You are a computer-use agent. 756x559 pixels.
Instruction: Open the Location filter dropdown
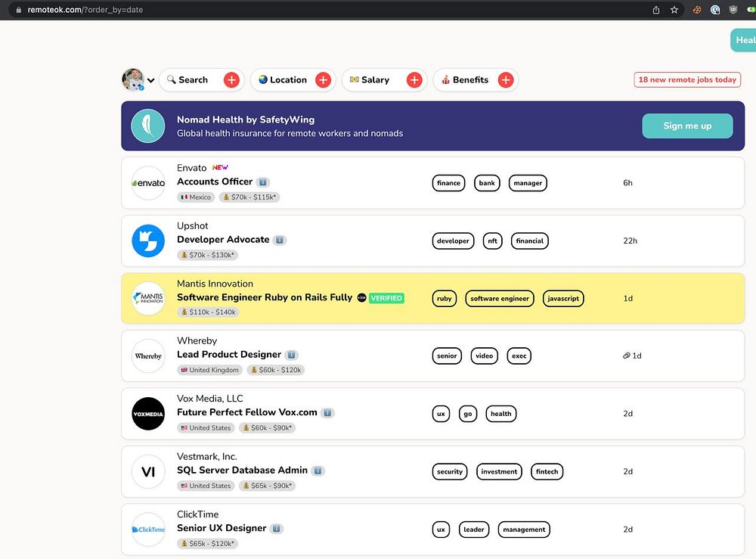pos(293,80)
